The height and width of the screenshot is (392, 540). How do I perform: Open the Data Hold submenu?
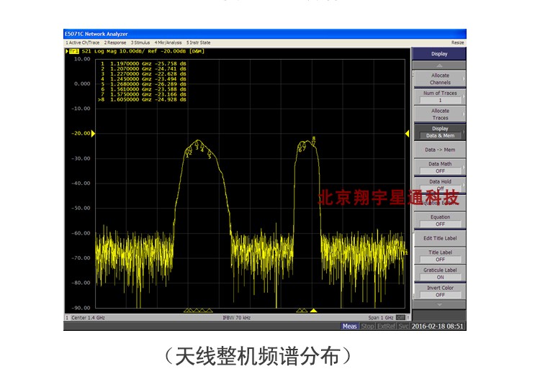click(439, 185)
